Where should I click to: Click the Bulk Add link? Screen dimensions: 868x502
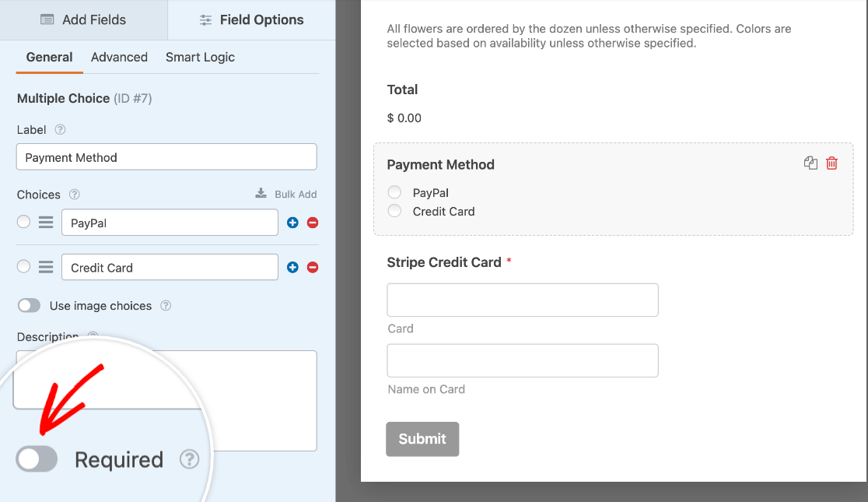coord(296,195)
